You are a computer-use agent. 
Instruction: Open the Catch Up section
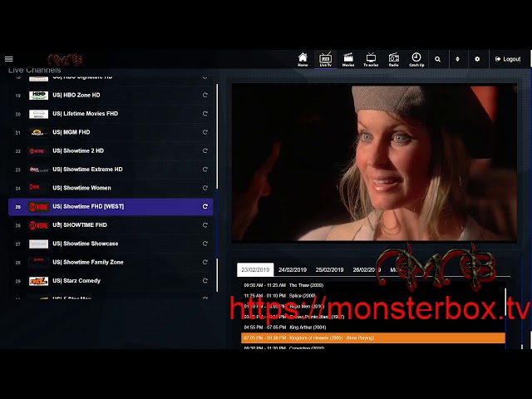coord(416,59)
